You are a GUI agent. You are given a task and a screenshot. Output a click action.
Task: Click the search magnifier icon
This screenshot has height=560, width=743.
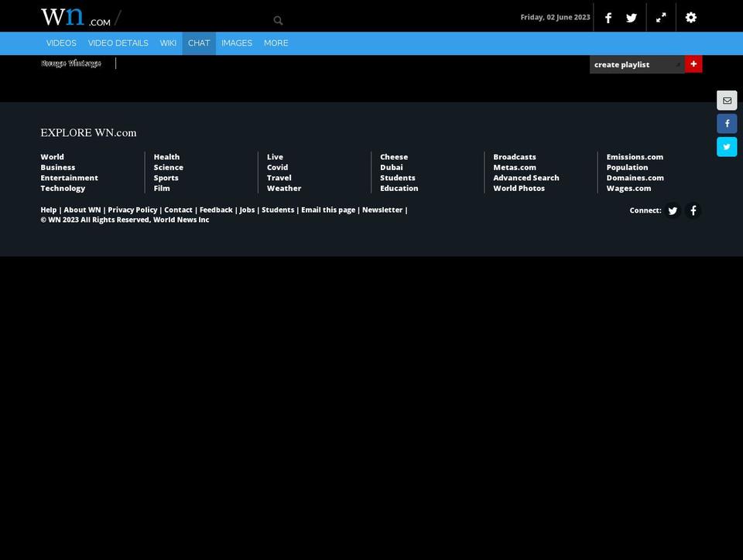point(278,20)
